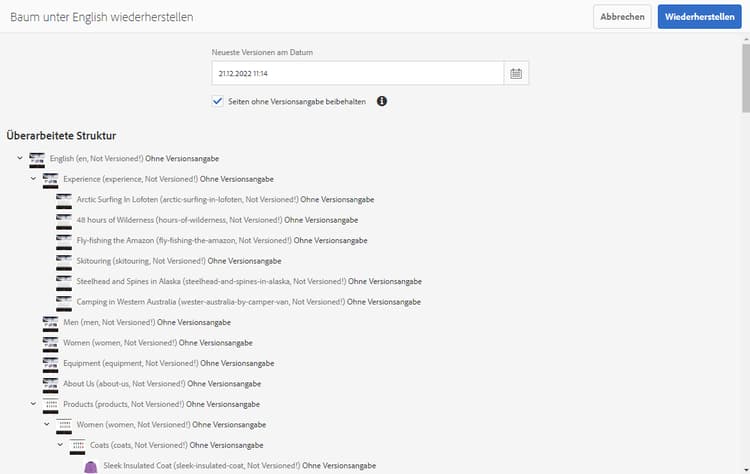Screen dimensions: 750x474
Task: Click the 'Baum unter English wiederherstellen' title
Action: coord(102,17)
